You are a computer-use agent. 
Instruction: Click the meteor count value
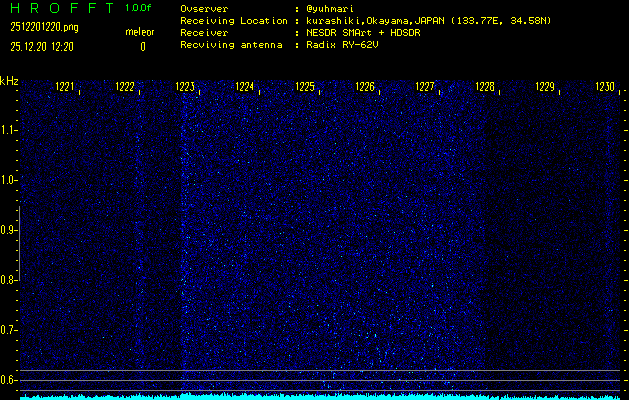click(x=143, y=47)
